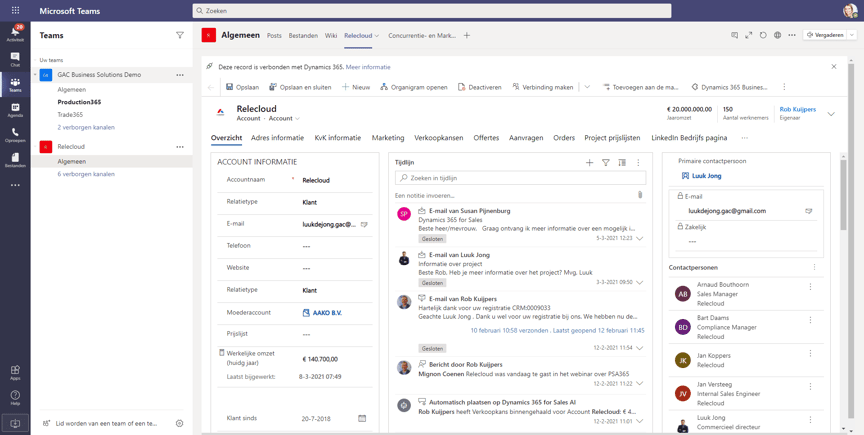Click Lid worden van een team
Viewport: 864px width, 435px height.
102,423
